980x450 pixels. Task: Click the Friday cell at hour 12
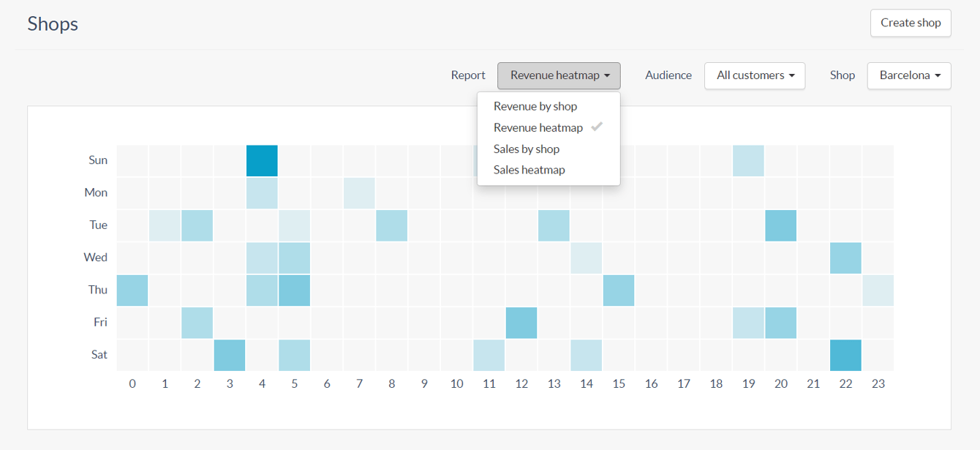[521, 322]
